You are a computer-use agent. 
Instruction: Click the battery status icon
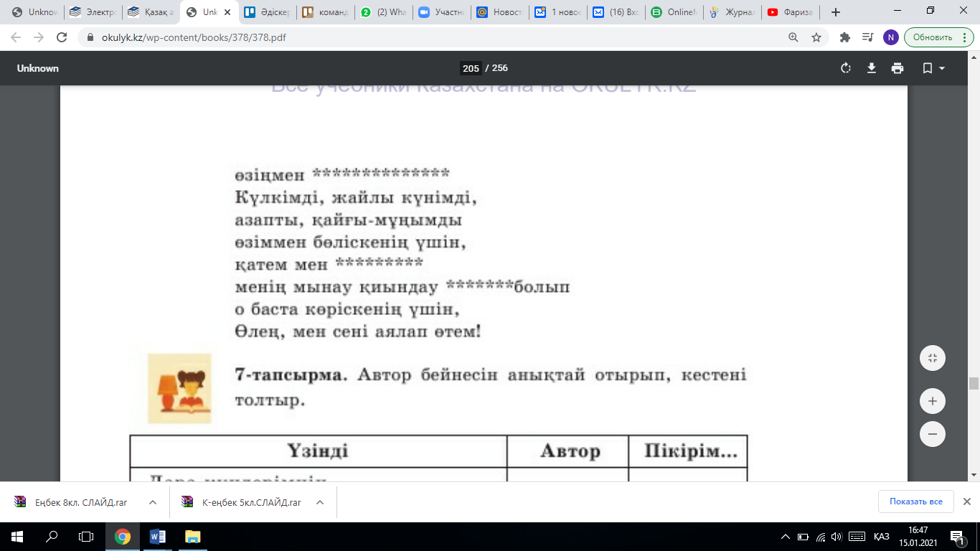tap(804, 537)
